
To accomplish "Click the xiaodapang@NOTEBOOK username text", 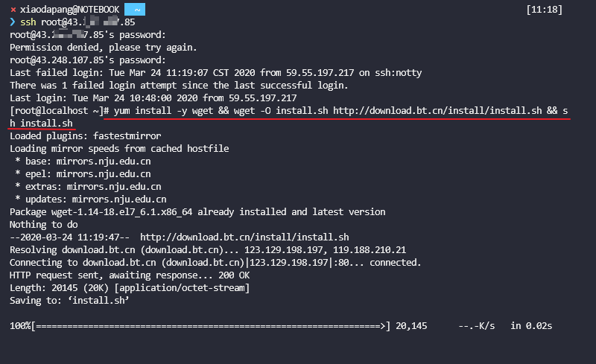I will coord(69,10).
